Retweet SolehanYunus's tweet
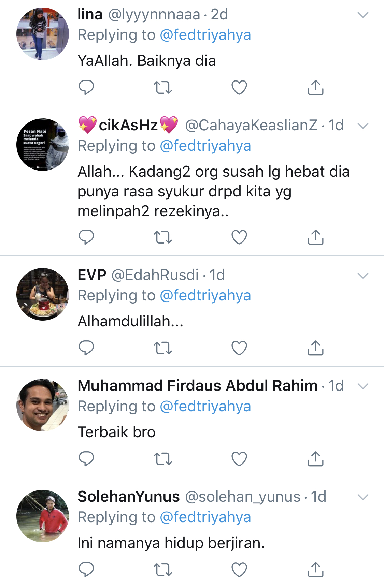 pos(162,570)
